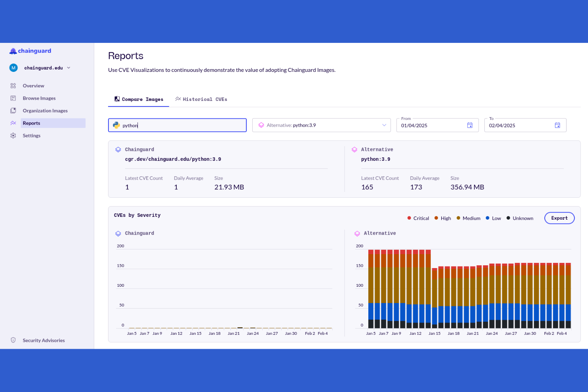Click the Reports page heading
This screenshot has width=588, height=392.
point(126,56)
